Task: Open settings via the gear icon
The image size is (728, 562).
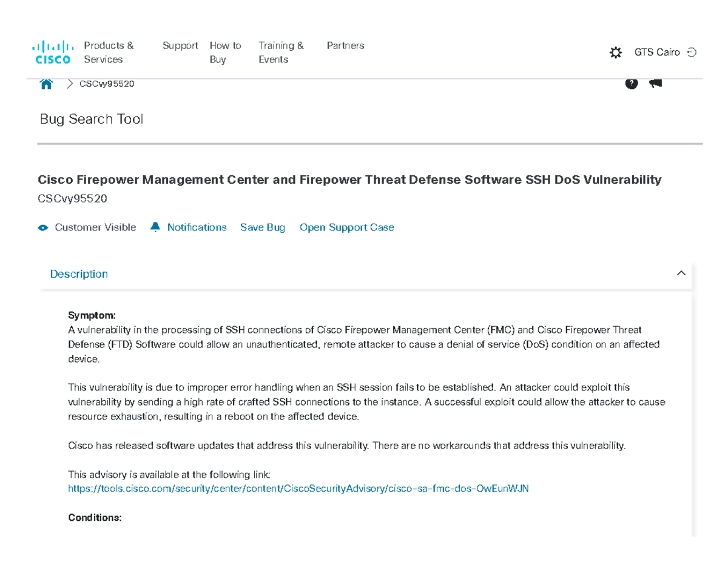Action: click(615, 52)
